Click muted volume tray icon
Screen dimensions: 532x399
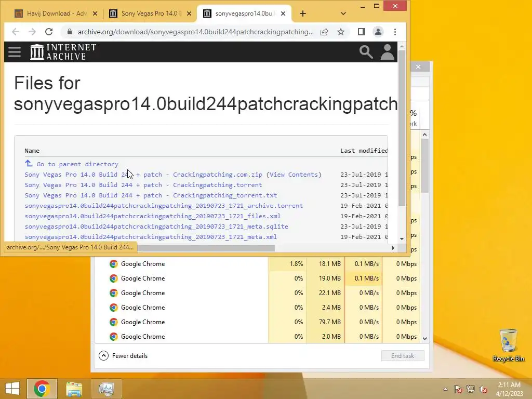pyautogui.click(x=483, y=389)
